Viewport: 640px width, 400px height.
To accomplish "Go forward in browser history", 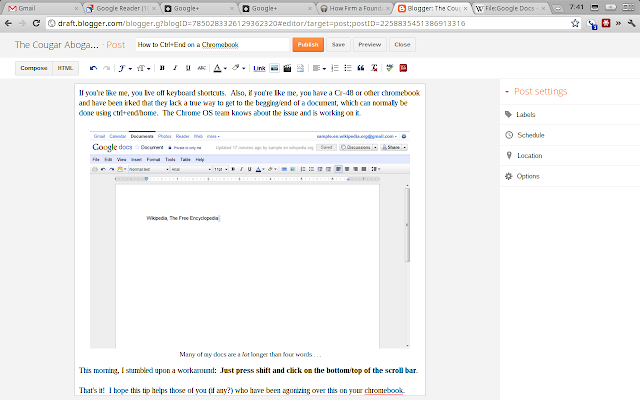I will (x=22, y=23).
